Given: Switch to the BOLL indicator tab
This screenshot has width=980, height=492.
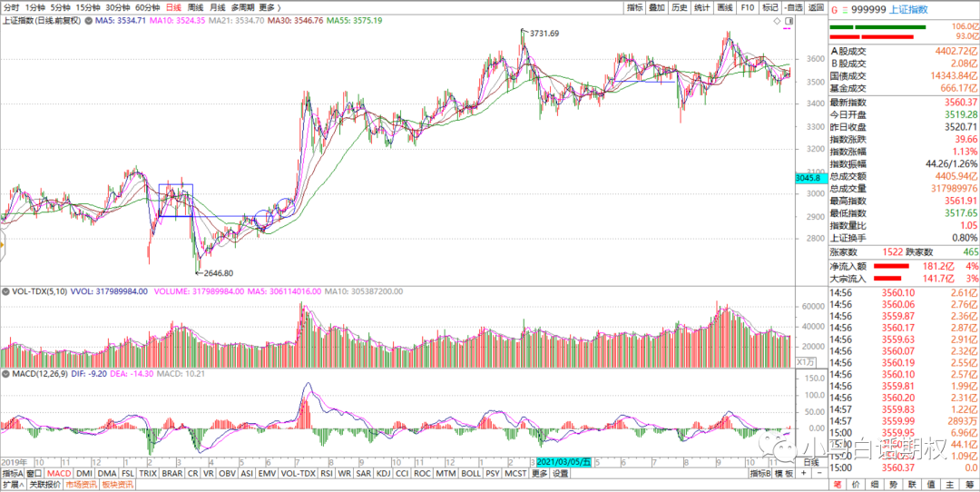Looking at the screenshot, I should (470, 473).
